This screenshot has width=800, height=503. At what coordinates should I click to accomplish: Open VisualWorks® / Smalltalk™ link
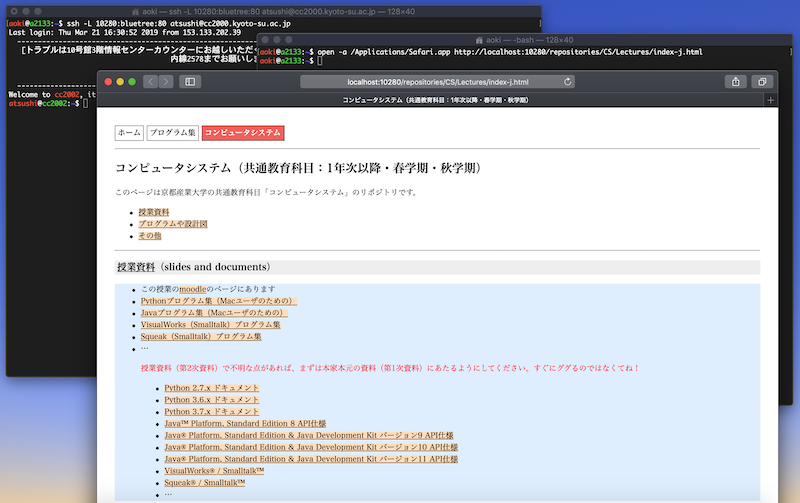pyautogui.click(x=214, y=471)
